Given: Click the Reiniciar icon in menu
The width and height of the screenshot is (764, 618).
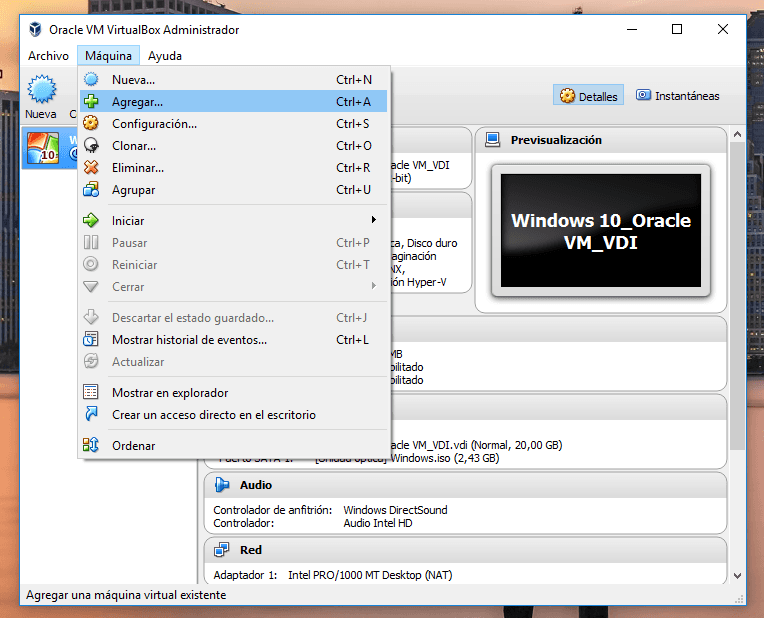Looking at the screenshot, I should point(91,264).
